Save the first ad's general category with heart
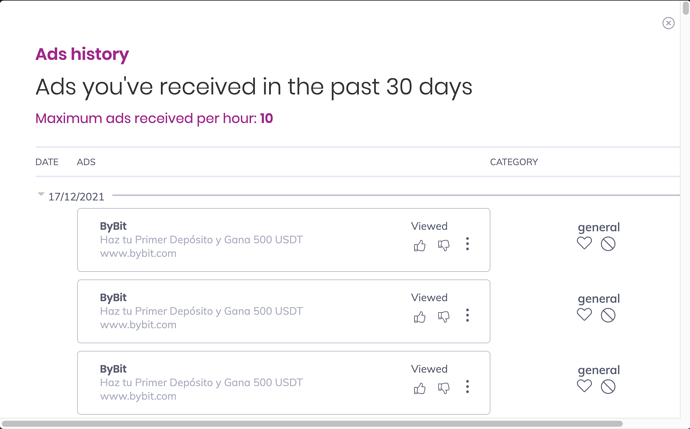 click(x=584, y=243)
